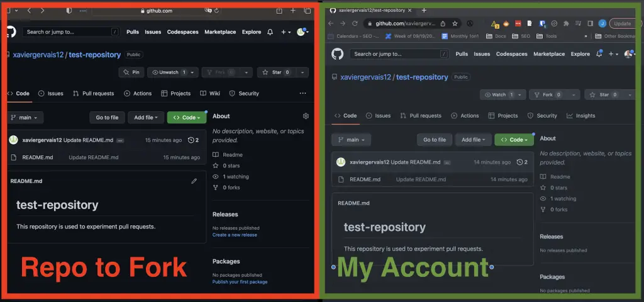644x302 pixels.
Task: Star the repository in right window
Action: [x=604, y=94]
